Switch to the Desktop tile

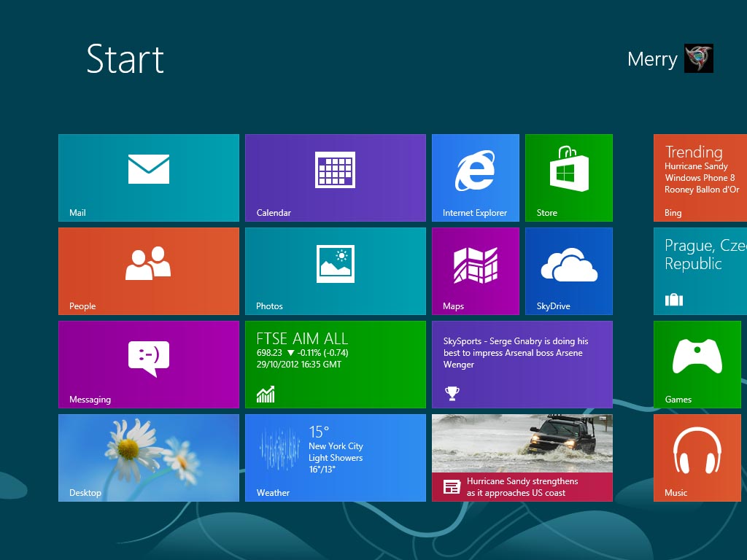click(148, 457)
